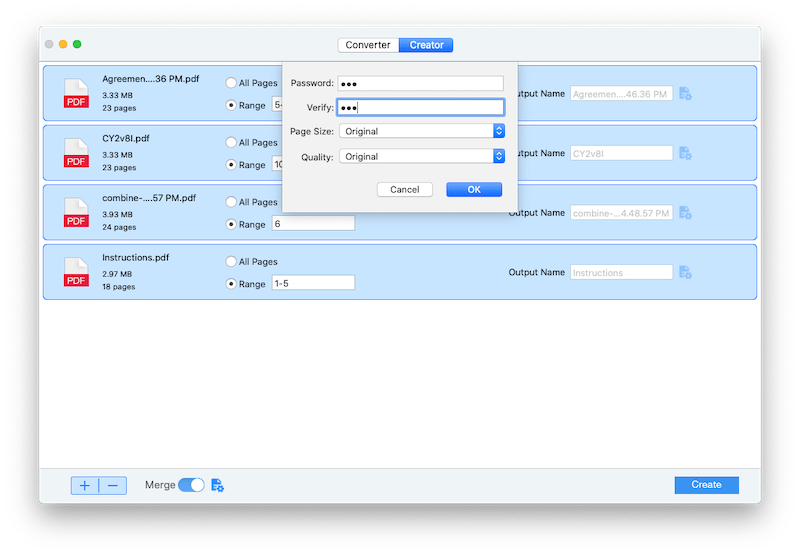Viewport: 800px width, 555px height.
Task: Open output settings icon for CY2v8l row
Action: (685, 153)
